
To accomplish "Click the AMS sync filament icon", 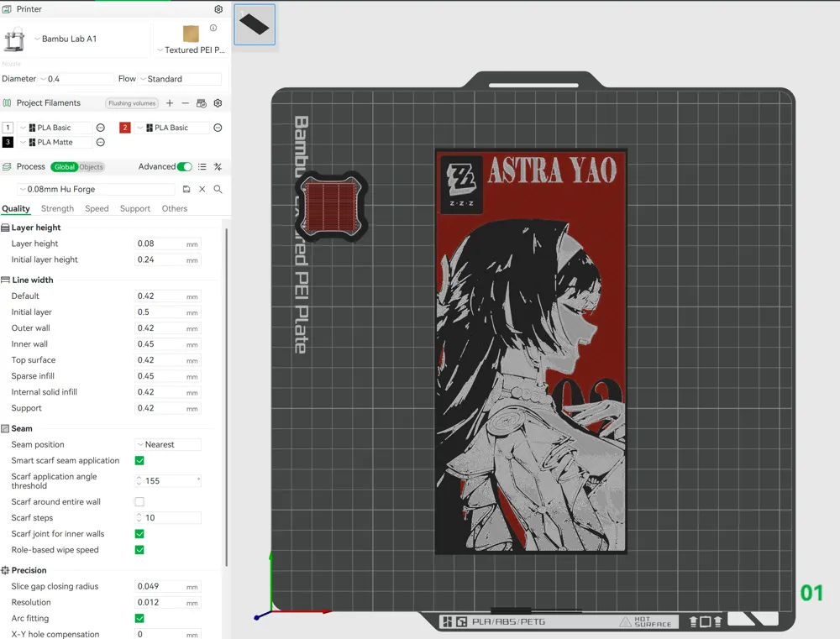I will pos(202,102).
